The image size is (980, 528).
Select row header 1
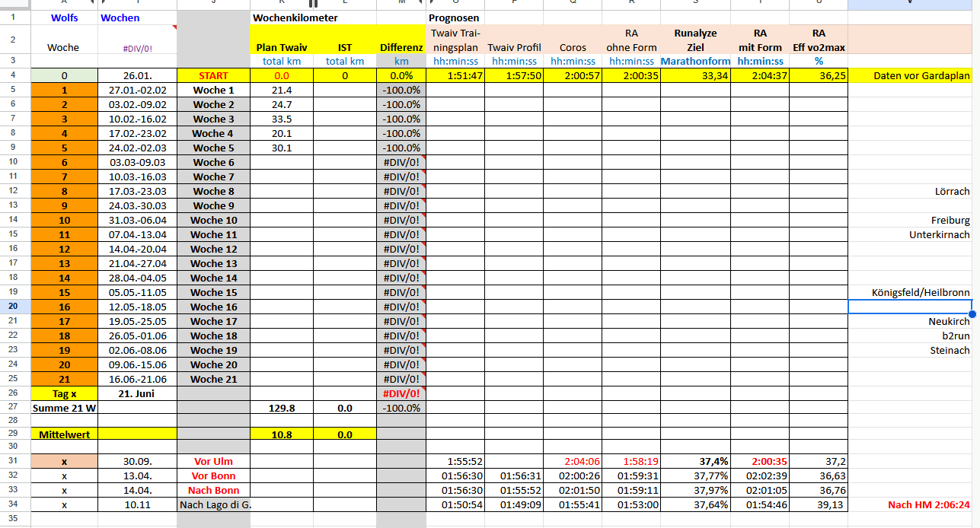point(14,17)
